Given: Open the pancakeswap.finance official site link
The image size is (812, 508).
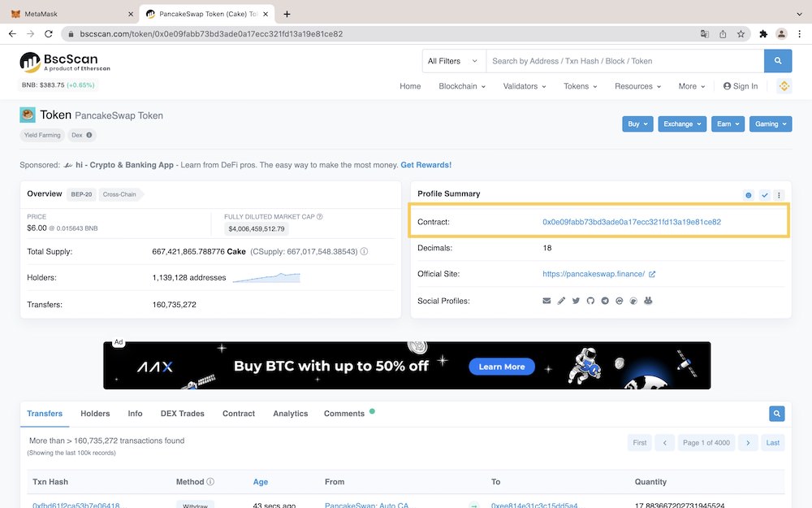Looking at the screenshot, I should (x=594, y=274).
